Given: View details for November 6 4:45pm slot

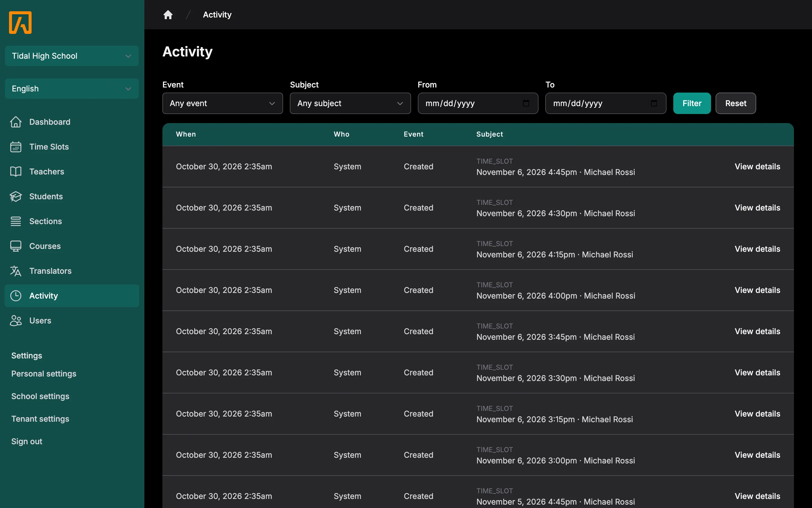Looking at the screenshot, I should coord(757,167).
